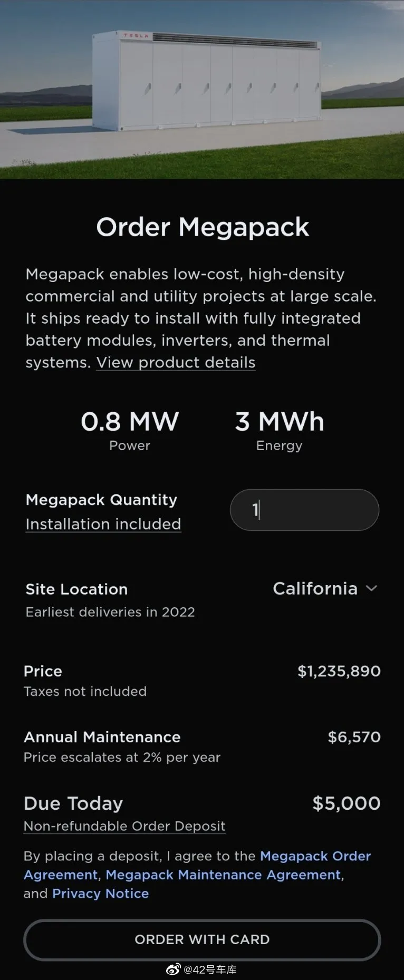Click the 3 MWh energy value
The width and height of the screenshot is (404, 980).
tap(280, 422)
